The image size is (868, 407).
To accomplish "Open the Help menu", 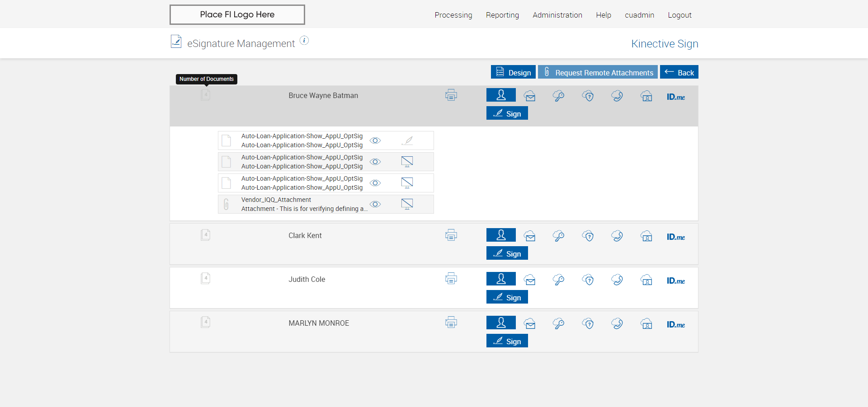I will [604, 15].
